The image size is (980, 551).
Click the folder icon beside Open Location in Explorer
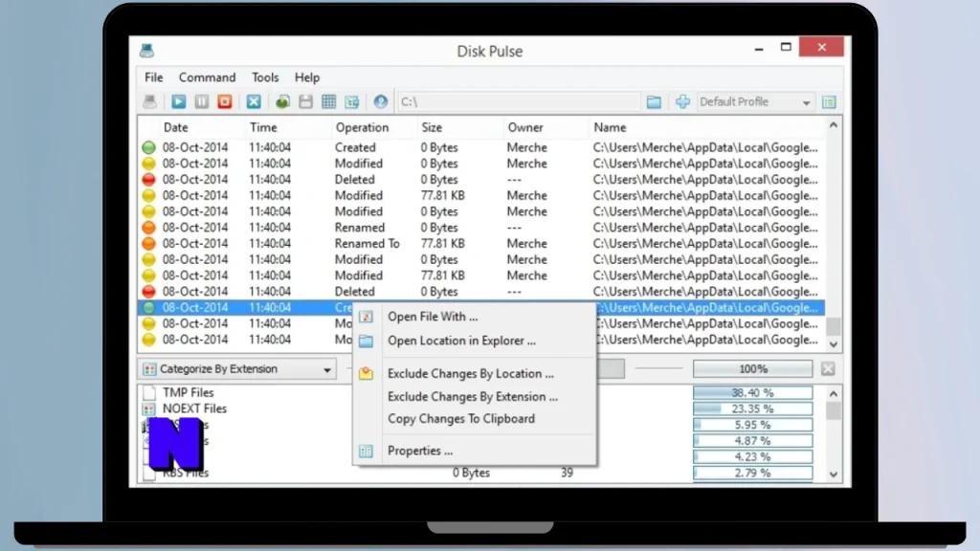[367, 342]
